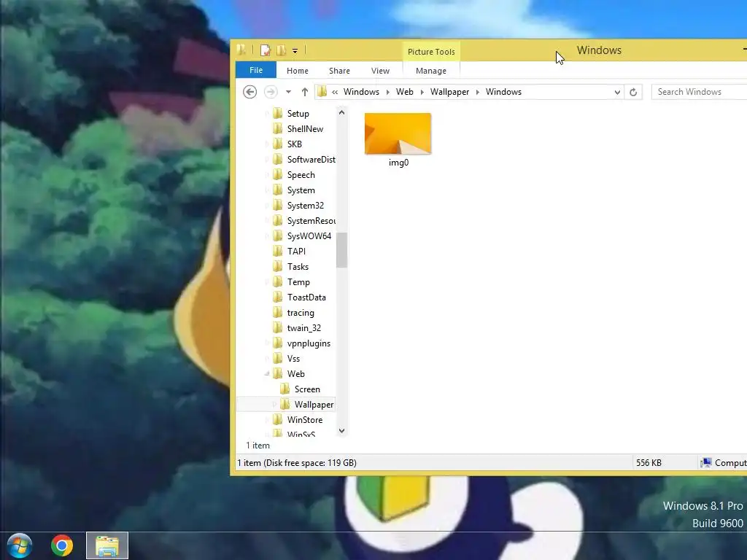Expand the breadcrumb arrow after Wallpaper
The width and height of the screenshot is (747, 560).
477,92
